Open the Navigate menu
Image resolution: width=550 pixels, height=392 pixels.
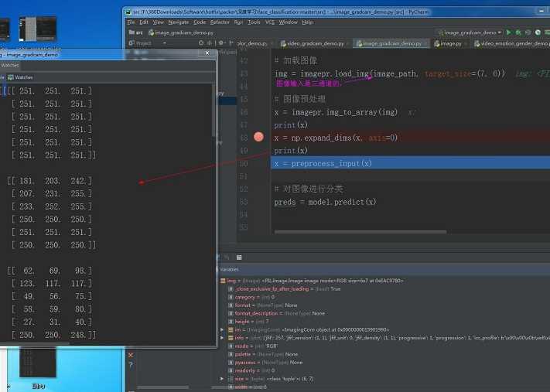tap(178, 22)
